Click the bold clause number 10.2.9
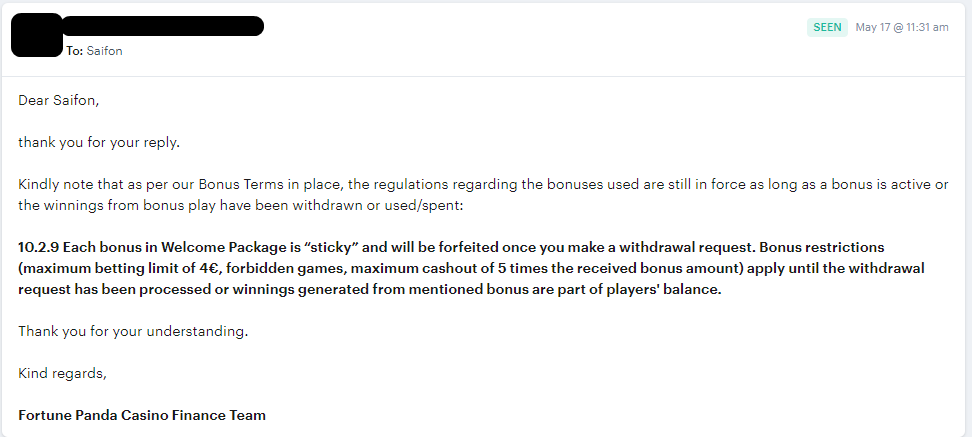 coord(38,247)
